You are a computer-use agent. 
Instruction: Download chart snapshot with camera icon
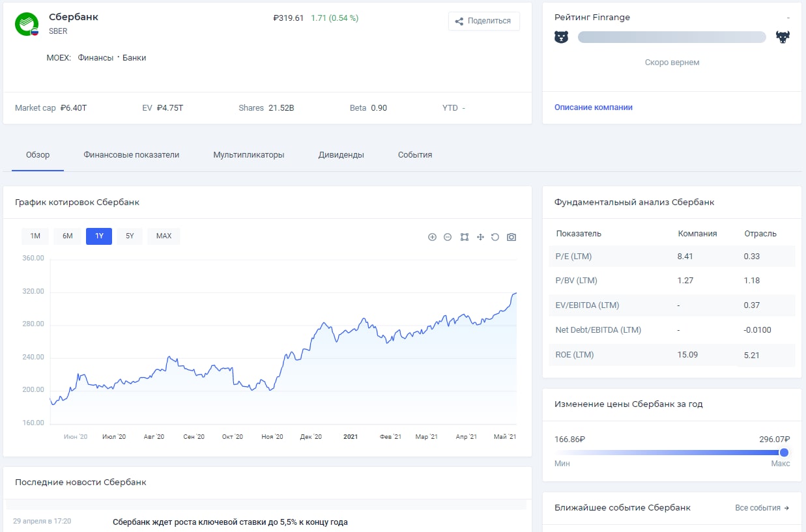[511, 237]
